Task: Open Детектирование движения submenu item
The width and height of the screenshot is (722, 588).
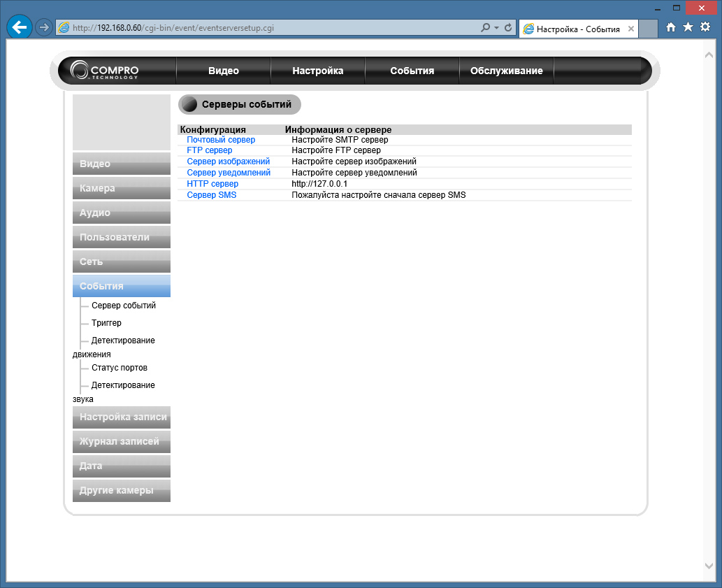Action: pyautogui.click(x=123, y=340)
